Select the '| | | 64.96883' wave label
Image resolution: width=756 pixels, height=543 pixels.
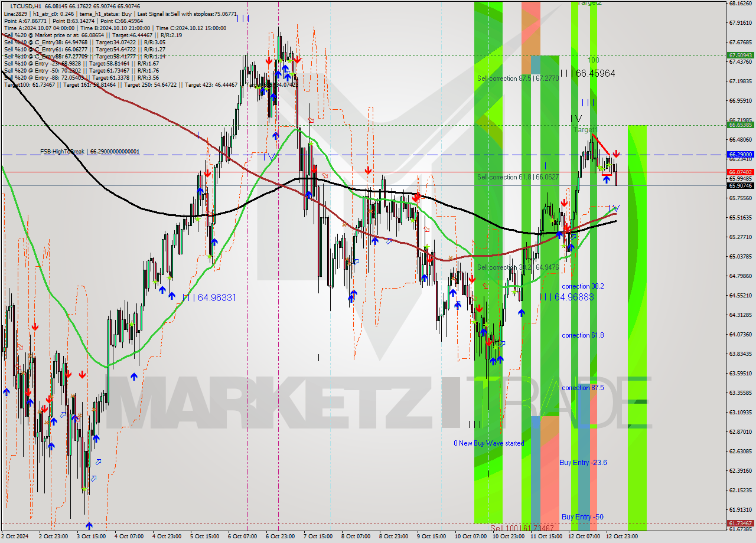[566, 297]
